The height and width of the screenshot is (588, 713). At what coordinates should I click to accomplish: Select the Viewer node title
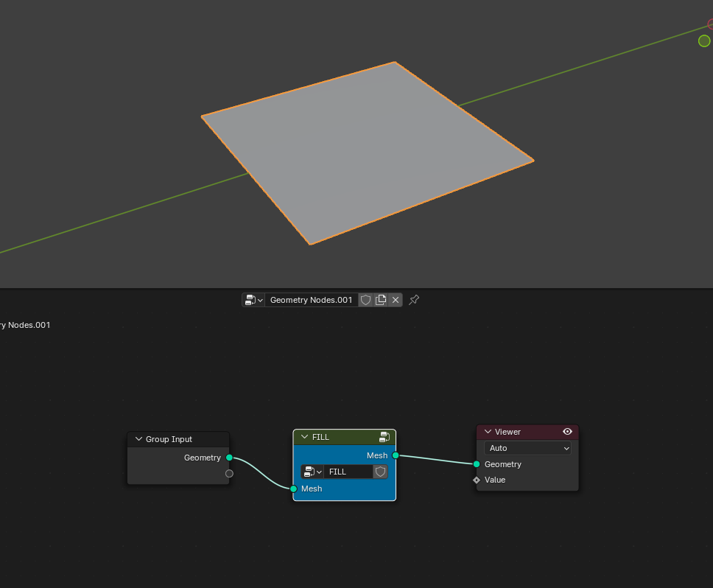[x=507, y=432]
